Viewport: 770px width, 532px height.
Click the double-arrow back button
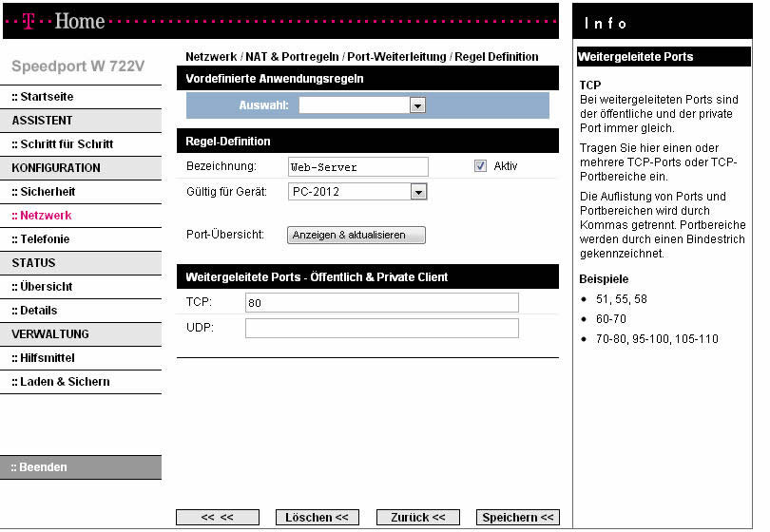tap(217, 518)
